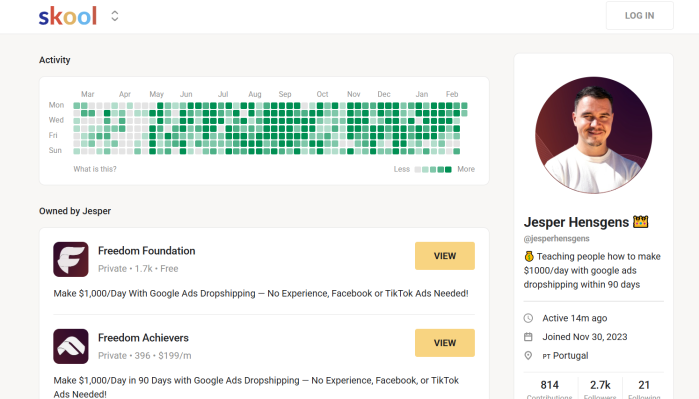Click the 'Mar' month label in activity chart
This screenshot has height=399, width=699.
[x=87, y=94]
